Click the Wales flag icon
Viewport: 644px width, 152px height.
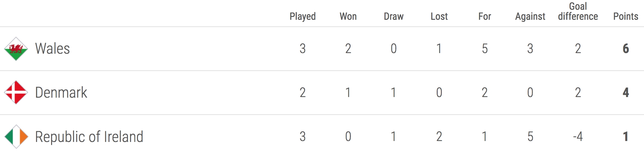point(16,49)
